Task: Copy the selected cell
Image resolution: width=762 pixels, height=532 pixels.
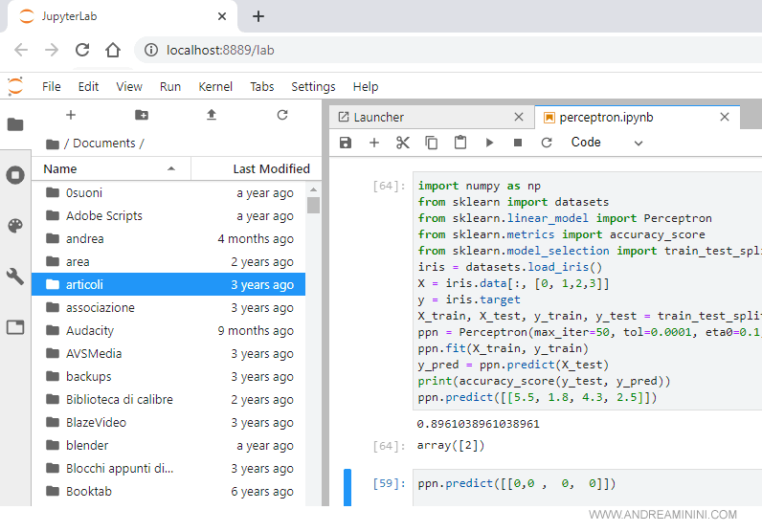Action: [x=431, y=143]
